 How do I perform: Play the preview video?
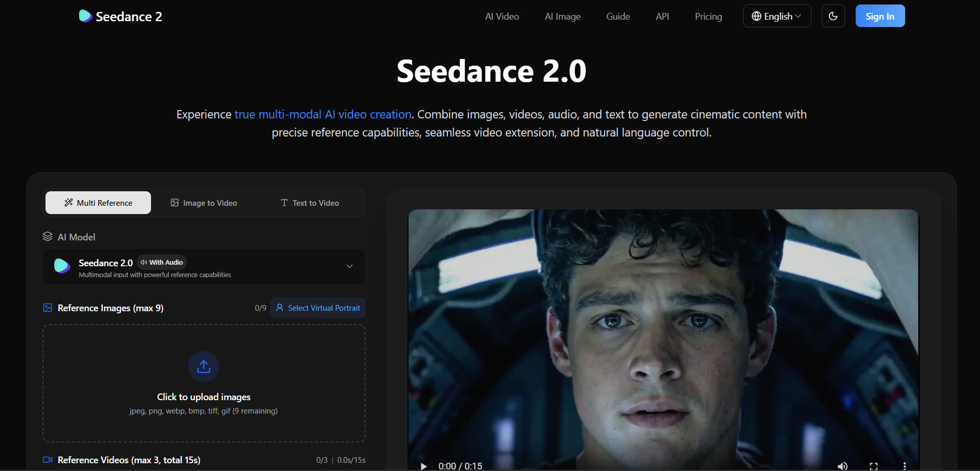click(424, 466)
